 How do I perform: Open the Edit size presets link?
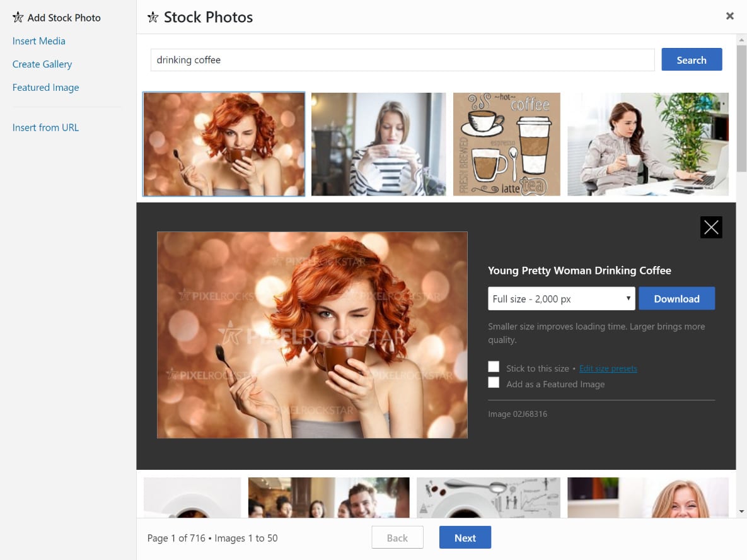(608, 368)
